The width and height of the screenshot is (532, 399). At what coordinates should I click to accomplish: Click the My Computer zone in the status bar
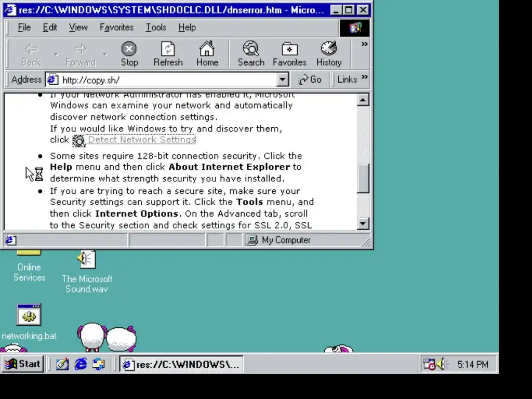[278, 240]
